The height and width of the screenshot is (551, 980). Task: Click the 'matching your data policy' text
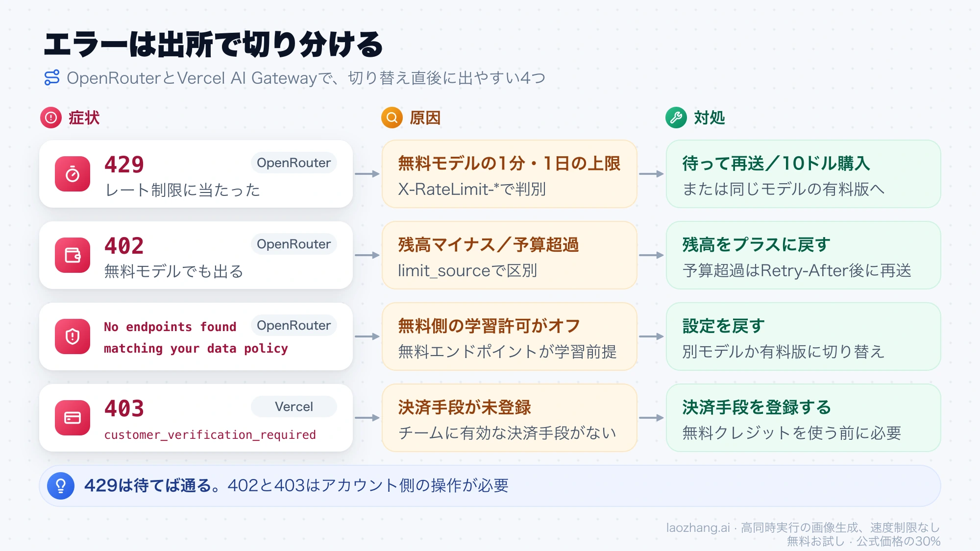(196, 348)
